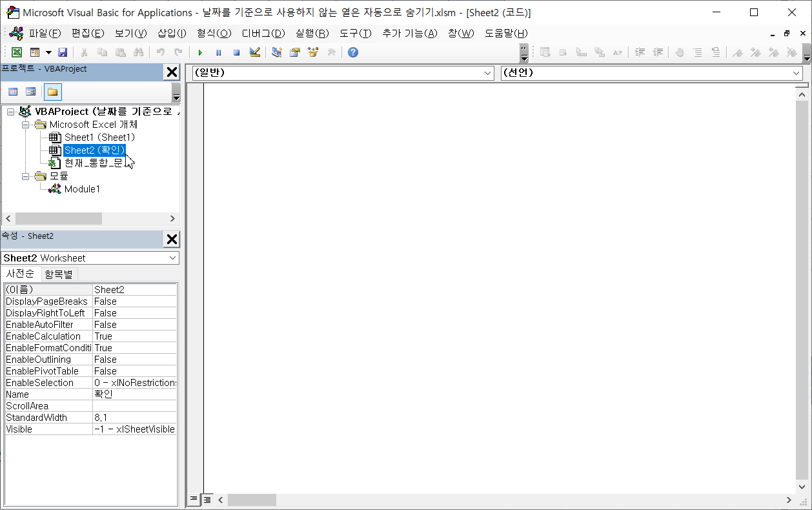Break execution with the pause icon
The width and height of the screenshot is (812, 510).
pyautogui.click(x=218, y=52)
